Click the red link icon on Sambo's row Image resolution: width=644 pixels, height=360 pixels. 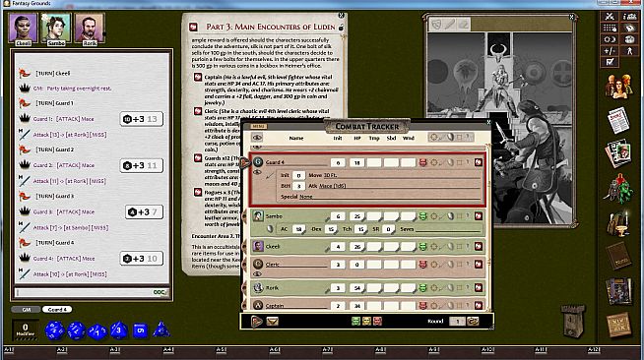[x=478, y=216]
